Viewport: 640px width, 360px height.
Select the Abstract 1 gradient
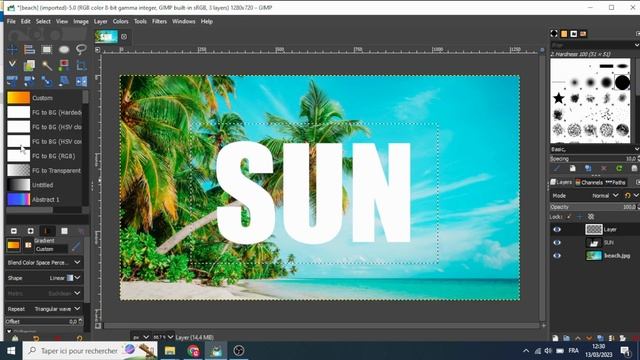point(44,200)
